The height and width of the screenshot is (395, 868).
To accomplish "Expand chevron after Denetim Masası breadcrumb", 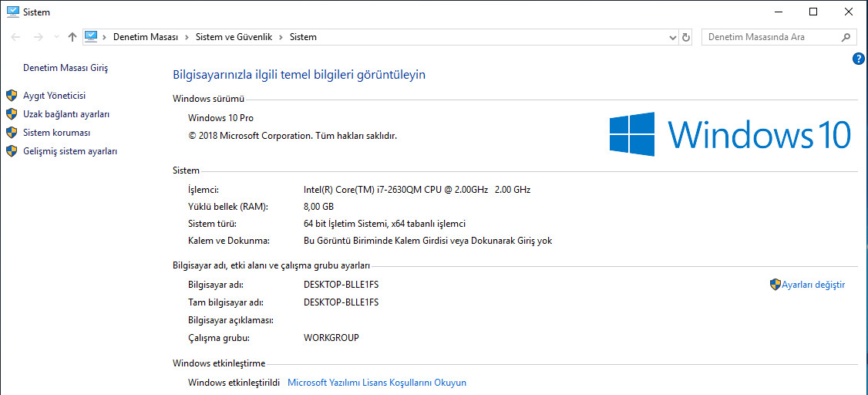I will [187, 37].
